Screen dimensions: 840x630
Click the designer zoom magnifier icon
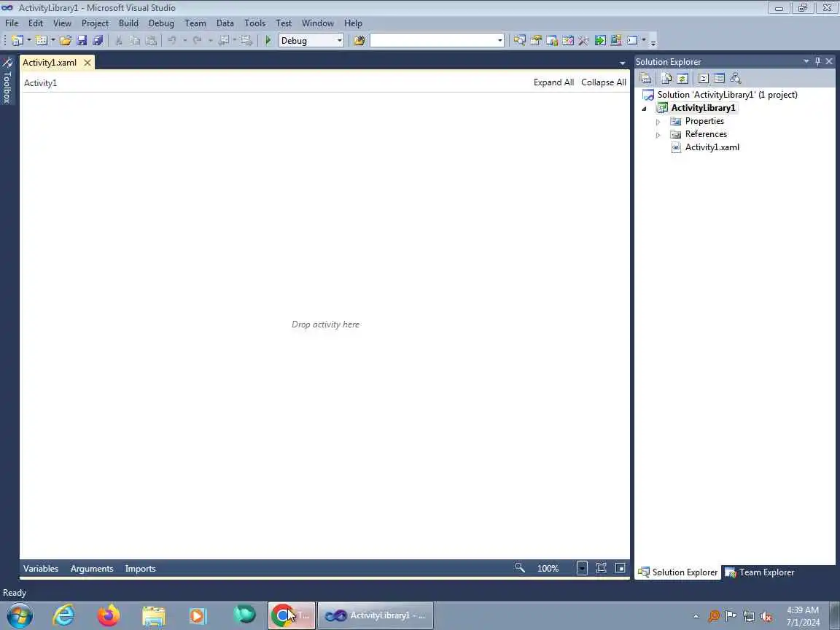tap(520, 568)
